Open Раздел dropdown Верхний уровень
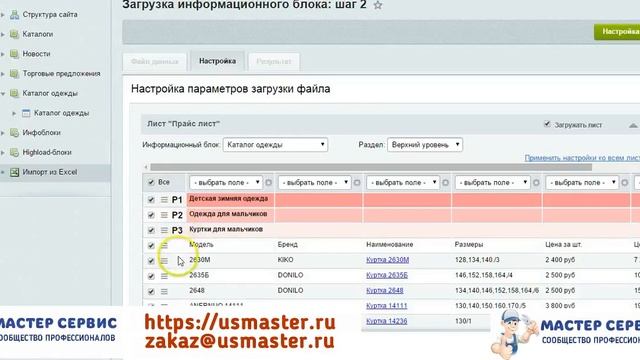 click(x=425, y=144)
